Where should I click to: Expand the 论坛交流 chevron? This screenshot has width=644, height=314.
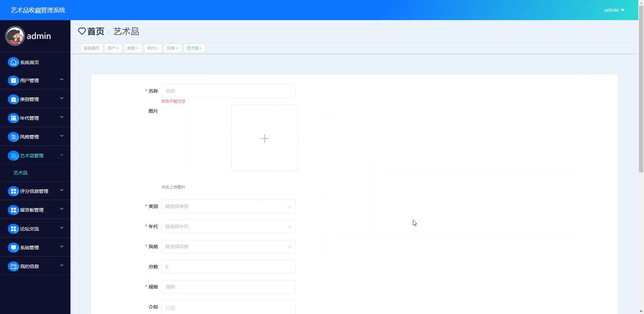(62, 228)
